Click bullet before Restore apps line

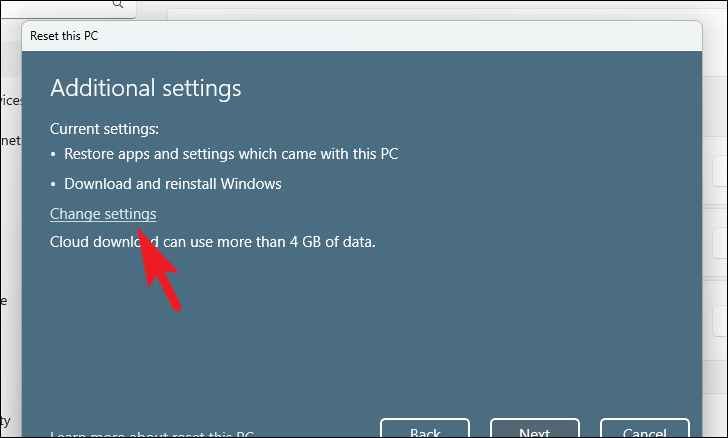click(x=53, y=154)
